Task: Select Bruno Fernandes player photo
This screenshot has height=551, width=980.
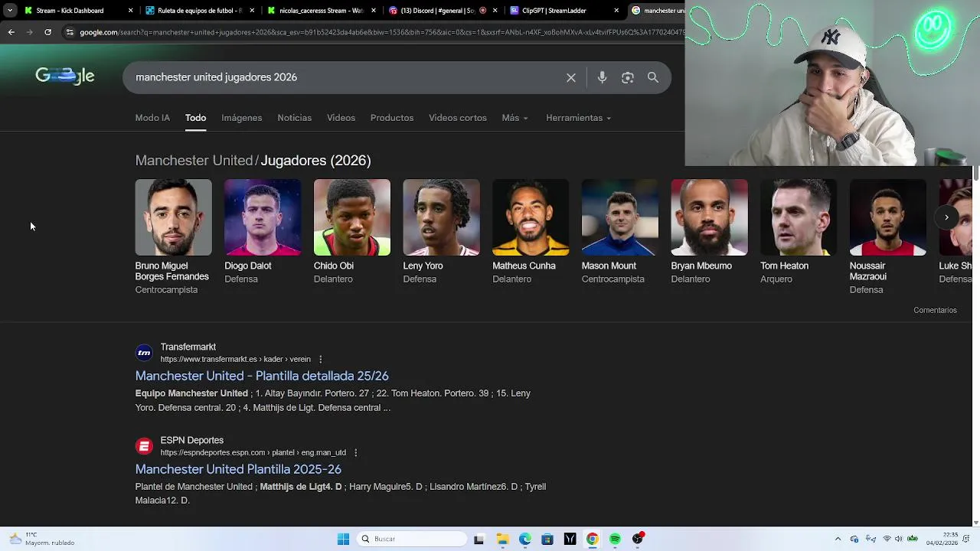Action: point(173,217)
